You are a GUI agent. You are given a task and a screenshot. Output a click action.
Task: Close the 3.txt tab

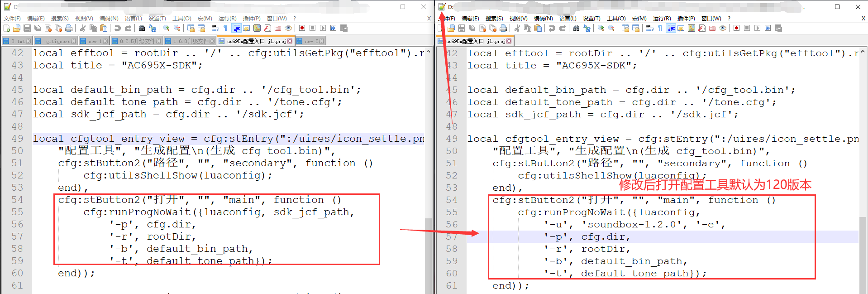point(29,41)
